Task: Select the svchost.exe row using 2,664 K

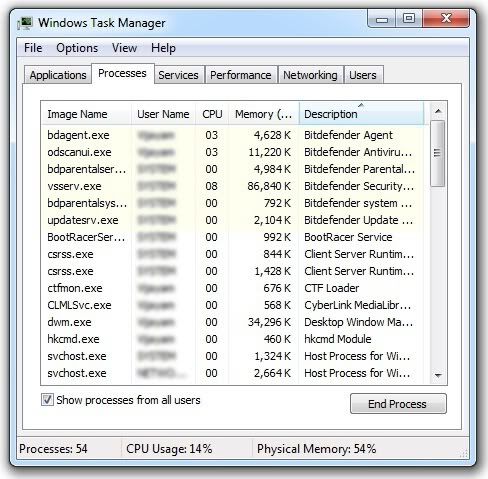Action: pyautogui.click(x=232, y=373)
